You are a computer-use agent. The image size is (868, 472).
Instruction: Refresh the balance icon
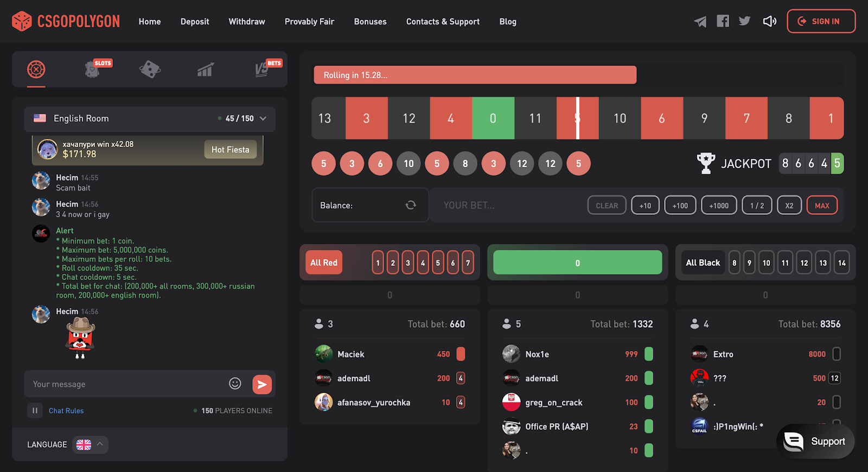(411, 205)
